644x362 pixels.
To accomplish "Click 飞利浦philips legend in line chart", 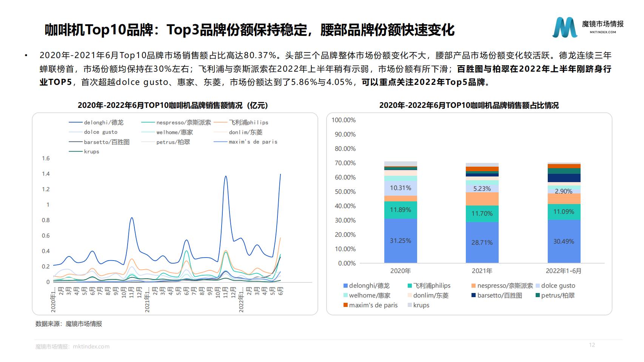I will [241, 123].
